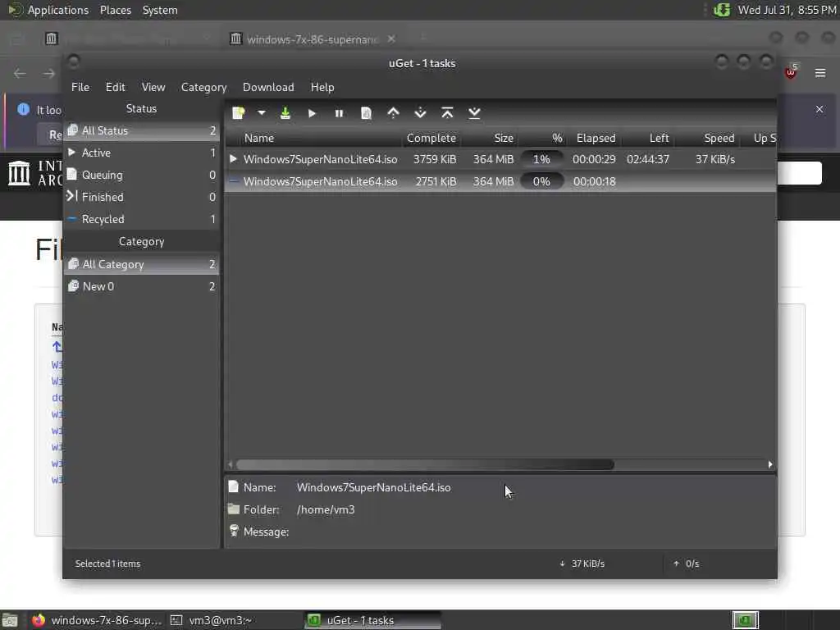The width and height of the screenshot is (840, 630).
Task: Switch to Firefox window in taskbar
Action: coord(97,620)
